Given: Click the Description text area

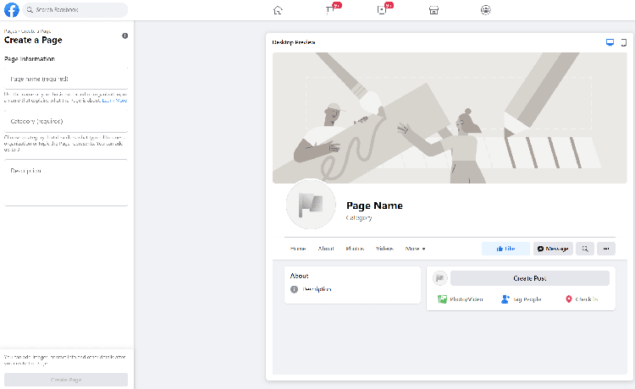Looking at the screenshot, I should (x=66, y=182).
